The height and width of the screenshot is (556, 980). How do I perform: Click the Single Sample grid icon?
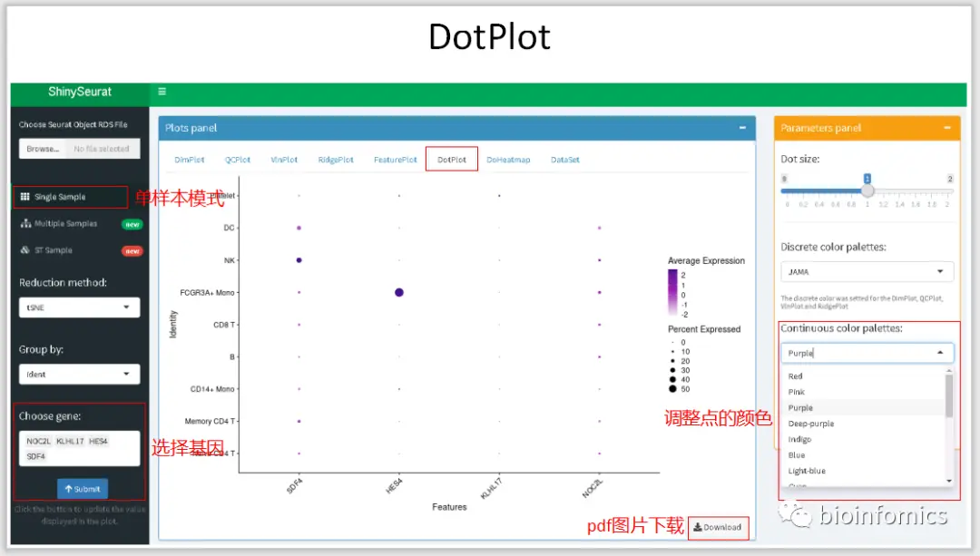point(25,196)
